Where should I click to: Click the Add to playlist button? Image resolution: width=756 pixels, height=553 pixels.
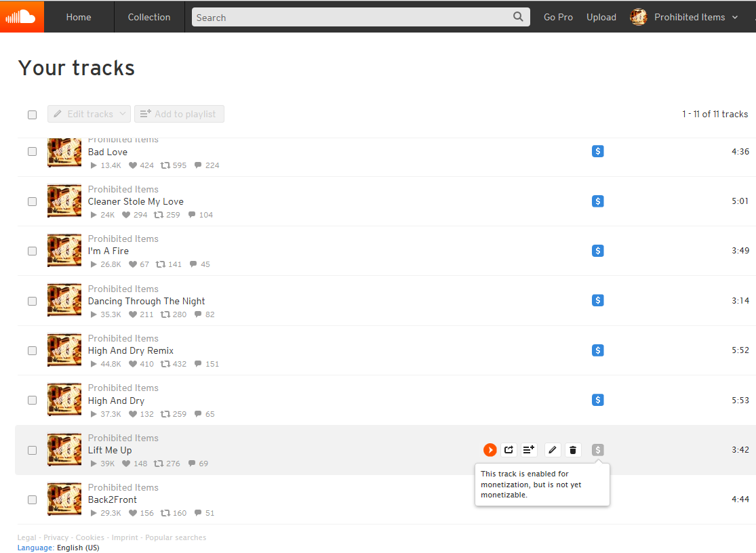point(180,114)
